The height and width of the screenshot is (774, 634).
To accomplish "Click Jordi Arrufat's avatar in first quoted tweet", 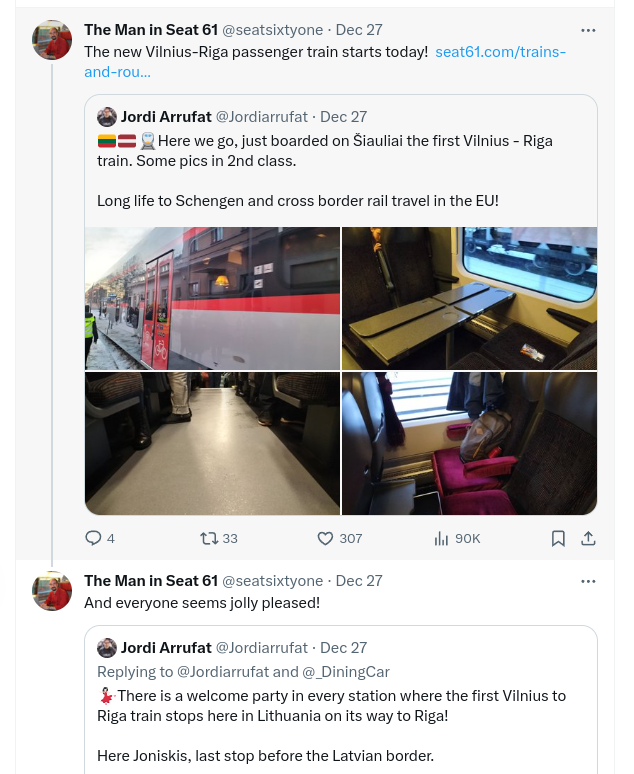I will click(107, 117).
